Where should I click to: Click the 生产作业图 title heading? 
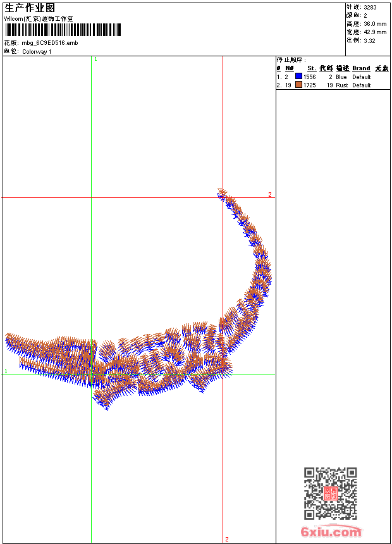30,8
